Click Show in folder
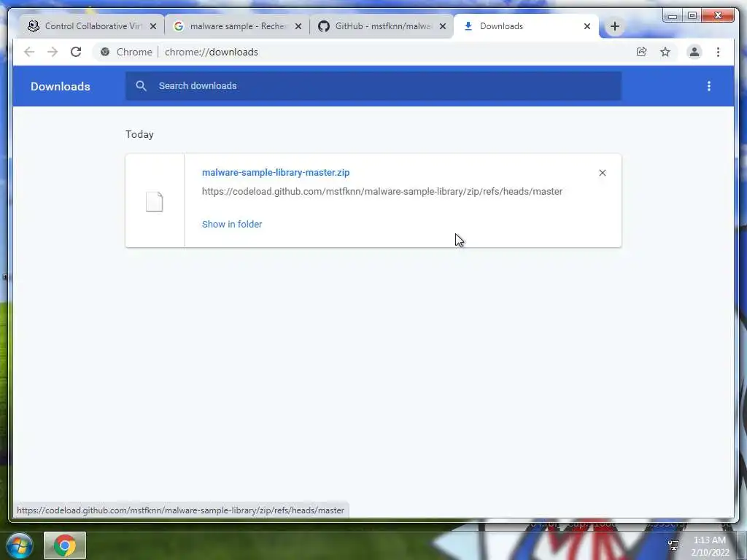 pos(232,224)
